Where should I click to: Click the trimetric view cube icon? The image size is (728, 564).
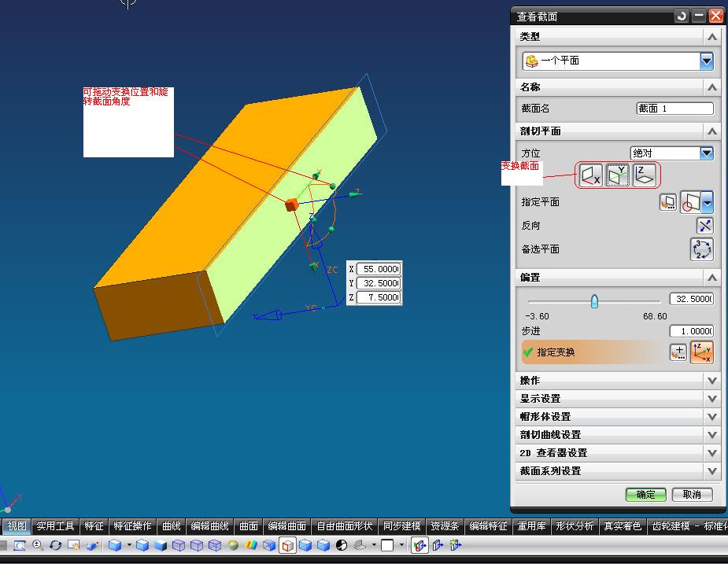click(115, 545)
